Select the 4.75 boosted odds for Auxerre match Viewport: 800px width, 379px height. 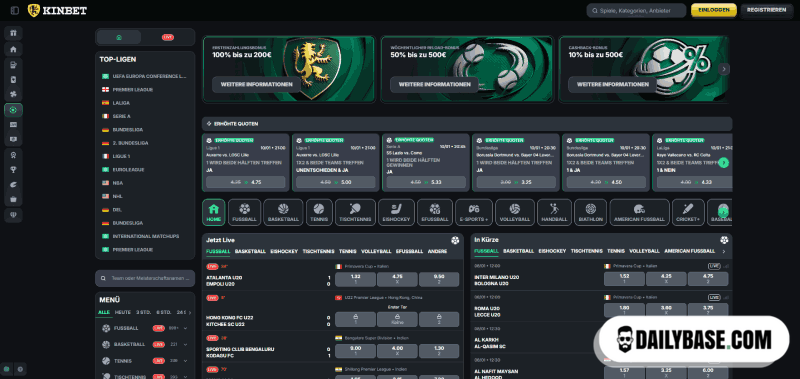pyautogui.click(x=245, y=182)
